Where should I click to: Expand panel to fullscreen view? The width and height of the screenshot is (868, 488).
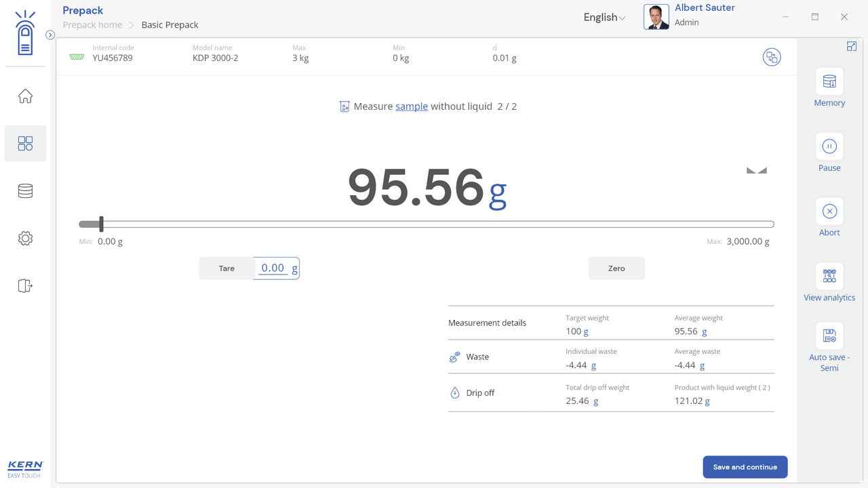852,46
